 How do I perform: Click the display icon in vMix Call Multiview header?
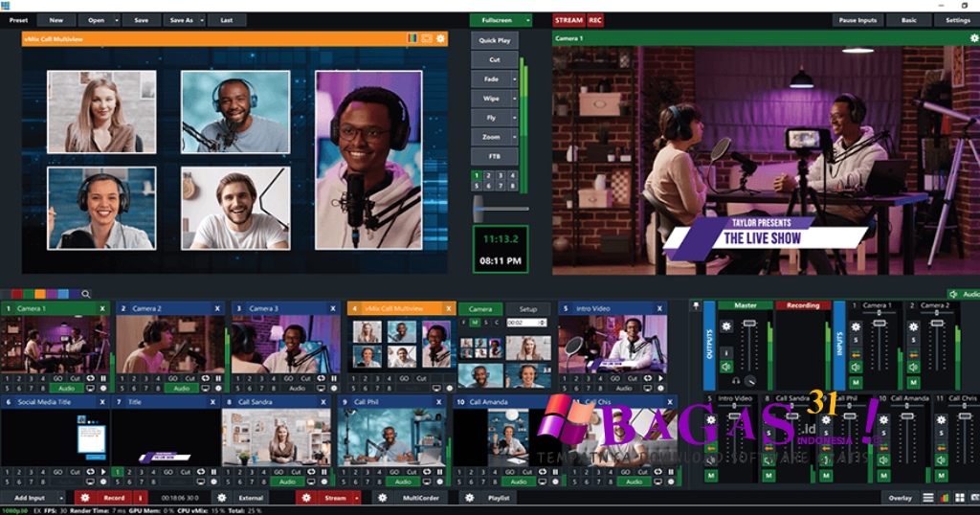[427, 38]
